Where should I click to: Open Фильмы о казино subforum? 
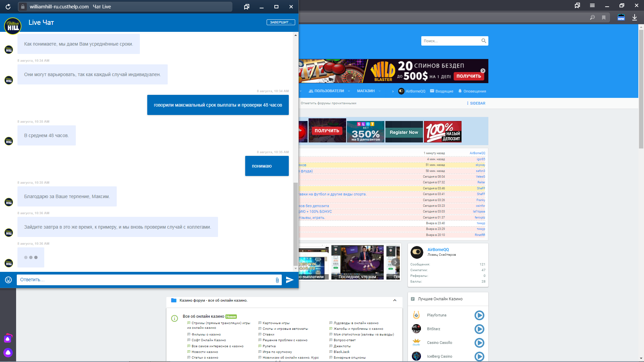click(206, 335)
